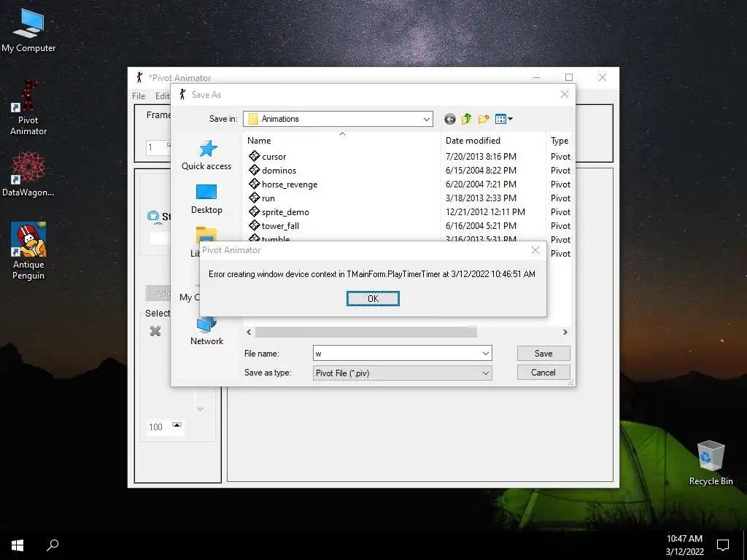Open My Computer desktop icon

tap(28, 31)
